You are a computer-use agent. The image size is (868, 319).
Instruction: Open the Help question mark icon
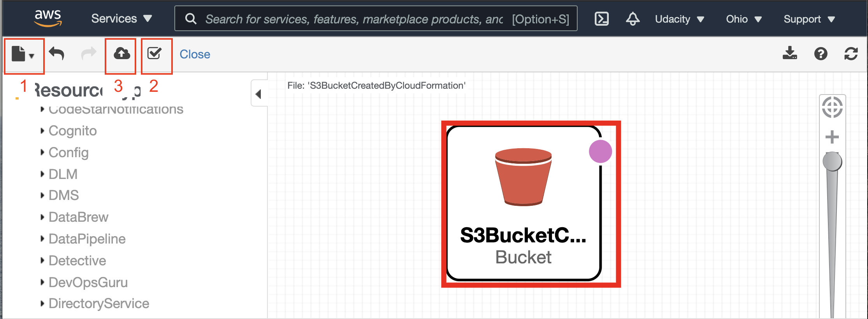pyautogui.click(x=821, y=54)
